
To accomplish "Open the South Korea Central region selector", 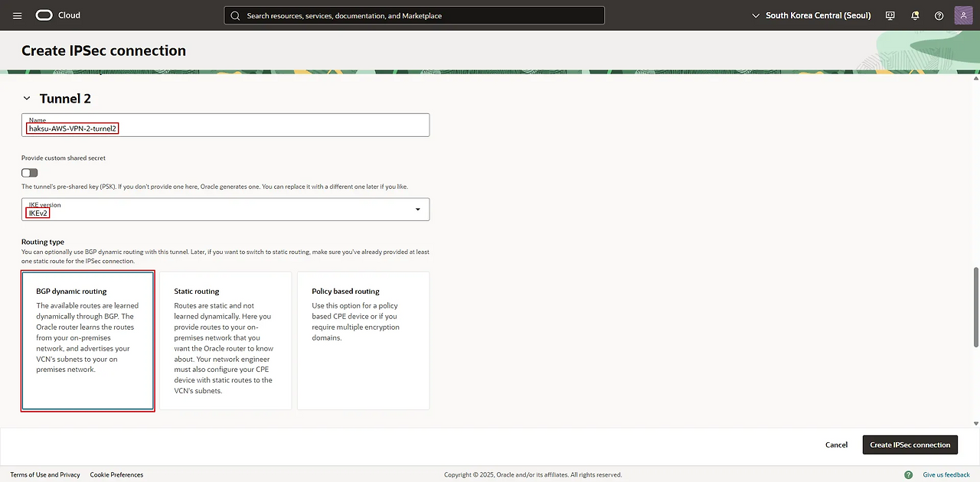I will click(812, 15).
